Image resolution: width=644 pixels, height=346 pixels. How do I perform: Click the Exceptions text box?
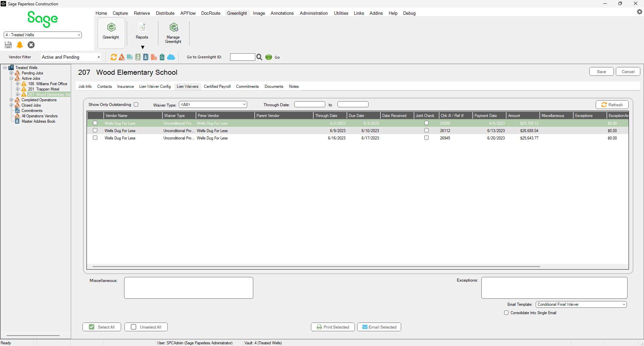point(554,288)
